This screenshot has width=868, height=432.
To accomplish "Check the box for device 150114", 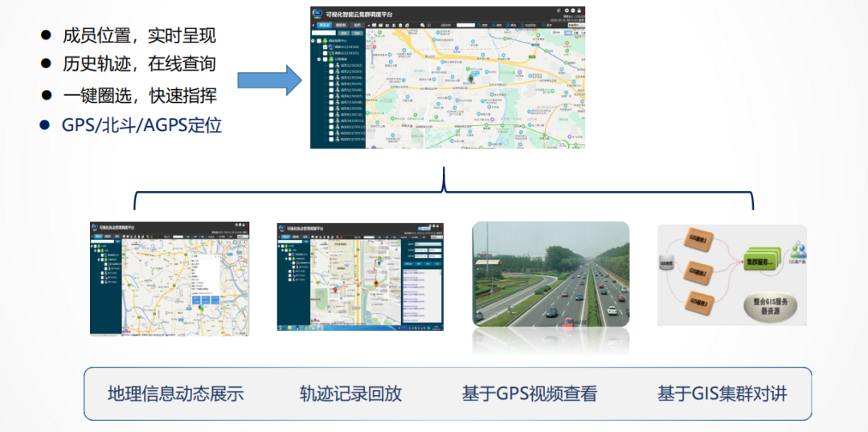I will 331,140.
